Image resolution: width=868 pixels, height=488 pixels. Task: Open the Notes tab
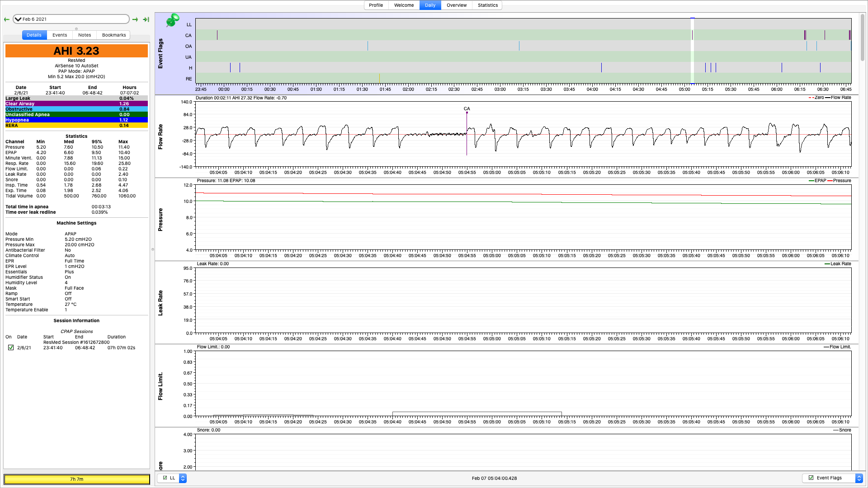point(85,35)
